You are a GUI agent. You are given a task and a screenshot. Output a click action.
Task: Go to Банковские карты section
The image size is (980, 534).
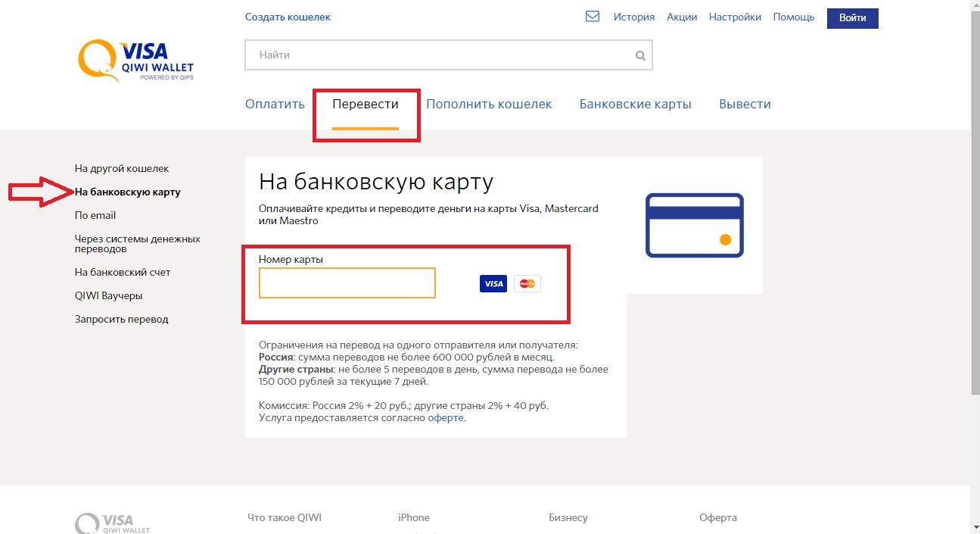(635, 105)
